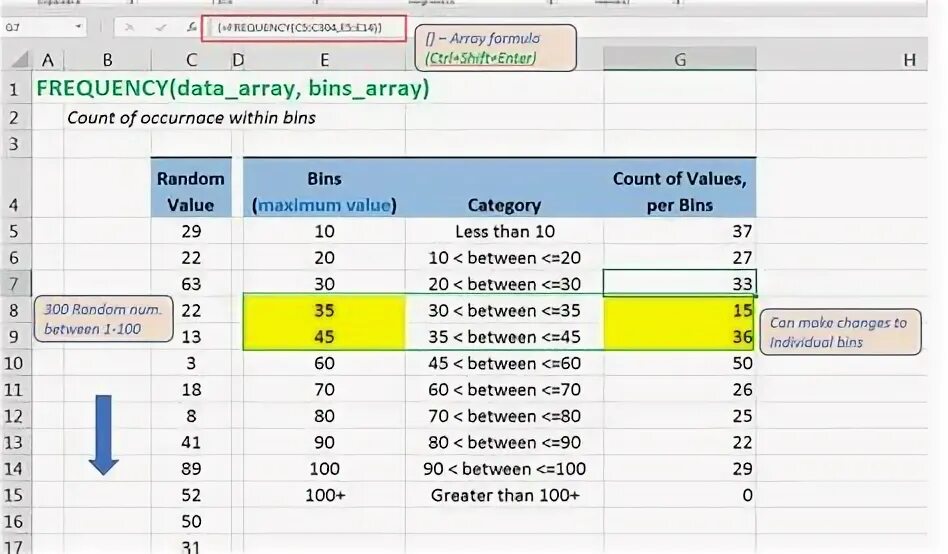Click random value 52 in row 15
Image resolution: width=948 pixels, height=554 pixels.
[x=191, y=495]
